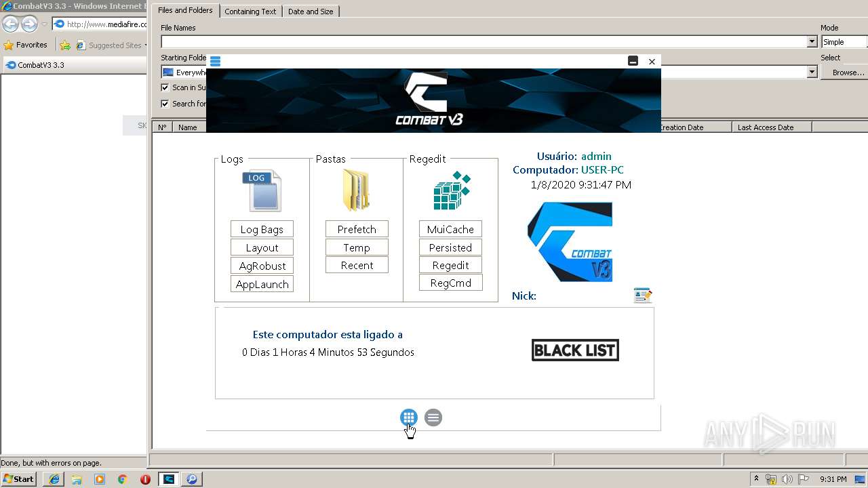
Task: Open the Layout log button
Action: [262, 247]
